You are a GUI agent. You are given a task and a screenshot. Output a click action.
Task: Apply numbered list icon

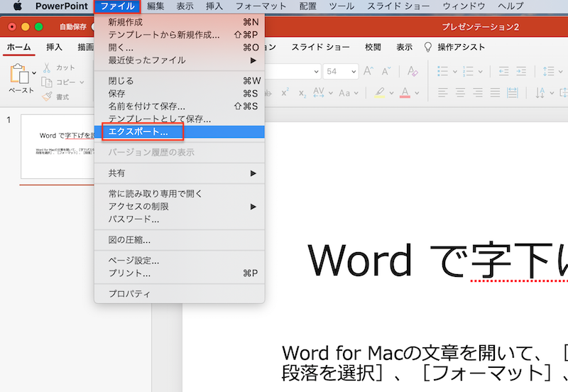click(x=468, y=71)
